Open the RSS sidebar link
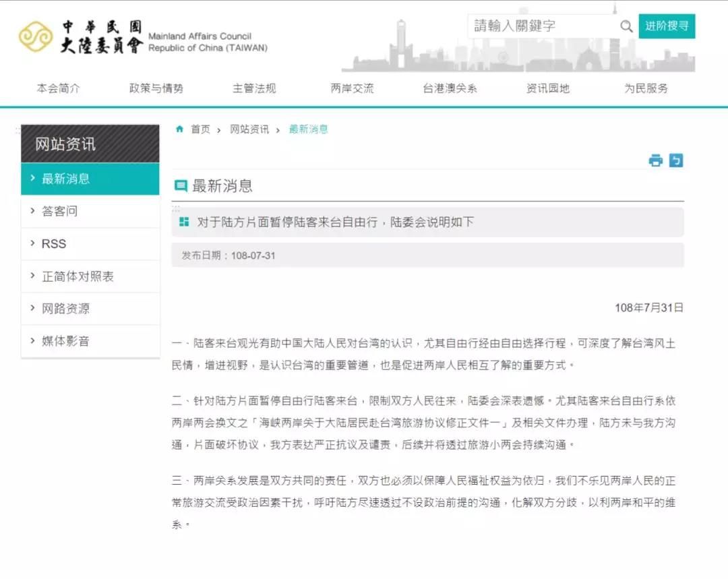The height and width of the screenshot is (579, 728). point(90,244)
